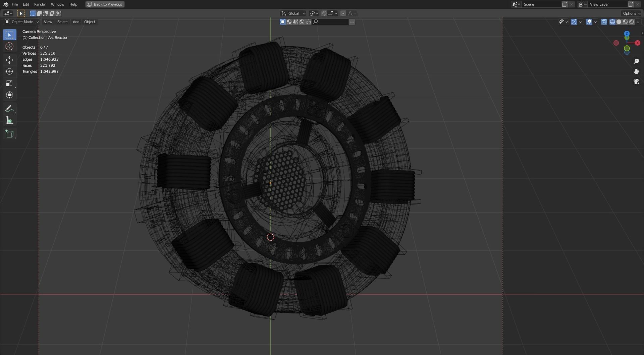The width and height of the screenshot is (644, 355).
Task: Select the Measure tool
Action: click(9, 121)
